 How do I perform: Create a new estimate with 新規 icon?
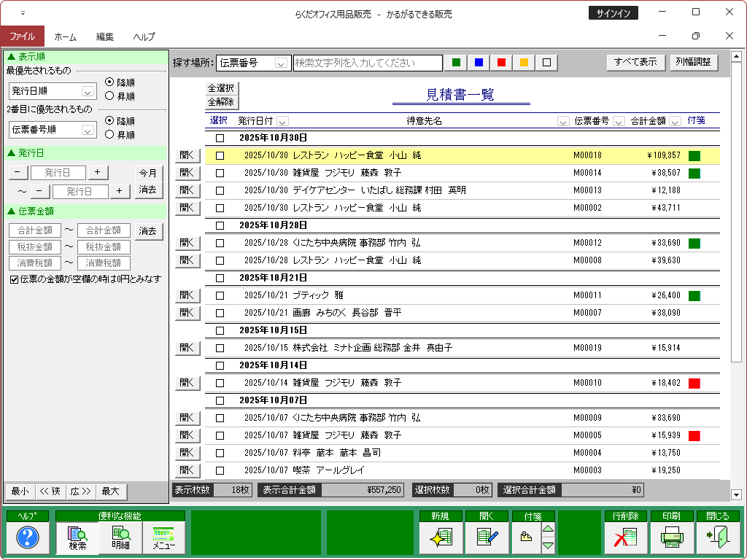(441, 538)
